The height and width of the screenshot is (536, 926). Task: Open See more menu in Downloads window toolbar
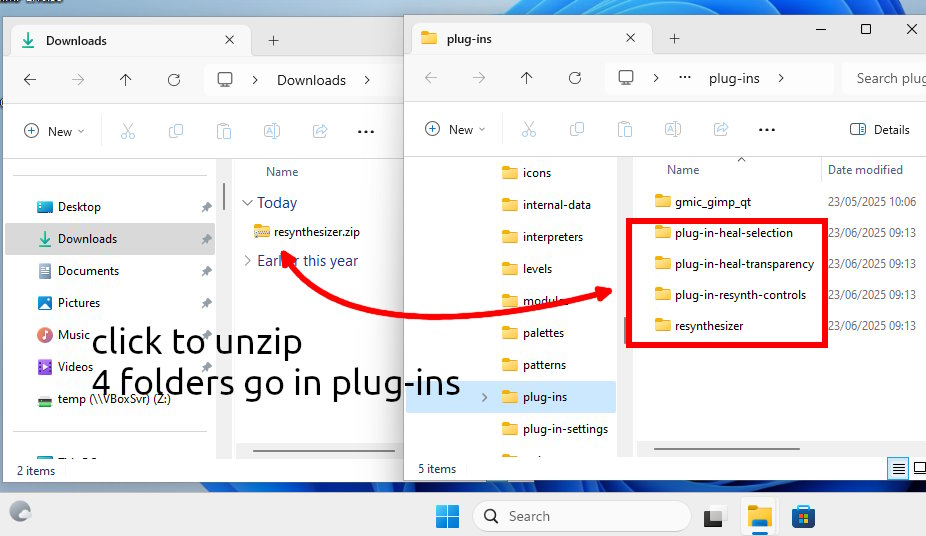tap(366, 132)
